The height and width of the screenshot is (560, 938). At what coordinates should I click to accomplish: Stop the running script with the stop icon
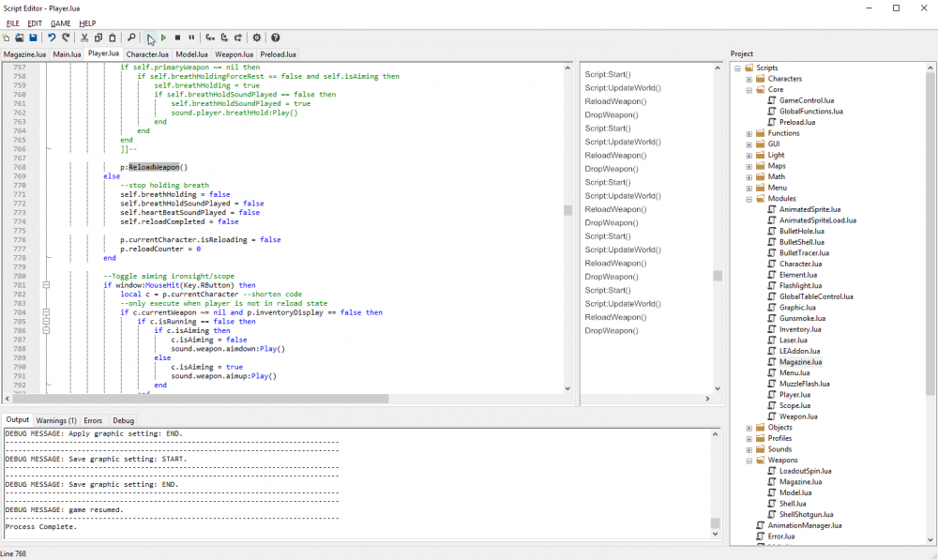(177, 38)
